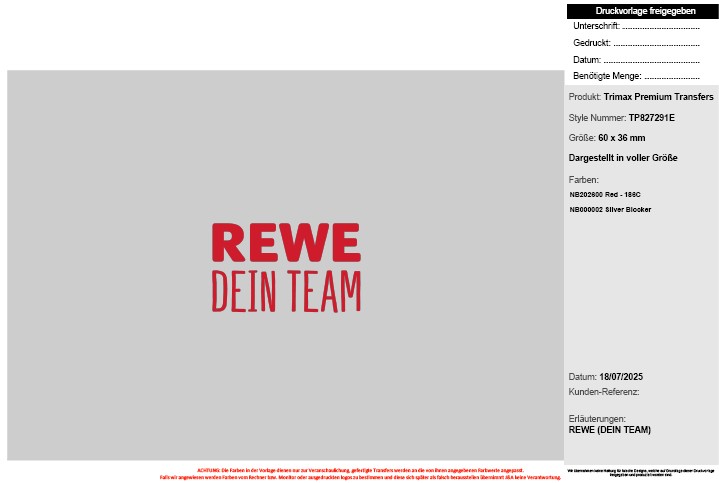This screenshot has width=719, height=483.
Task: Click the red 'DEIN TEAM' artwork text
Action: tap(286, 291)
